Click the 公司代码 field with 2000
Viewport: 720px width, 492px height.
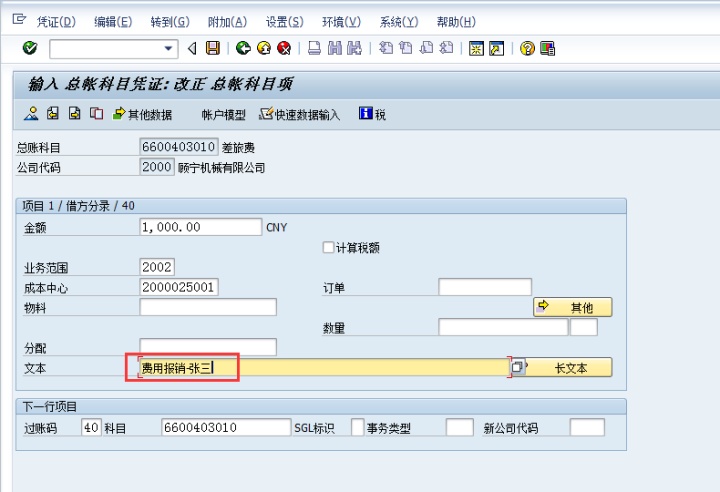coord(157,167)
